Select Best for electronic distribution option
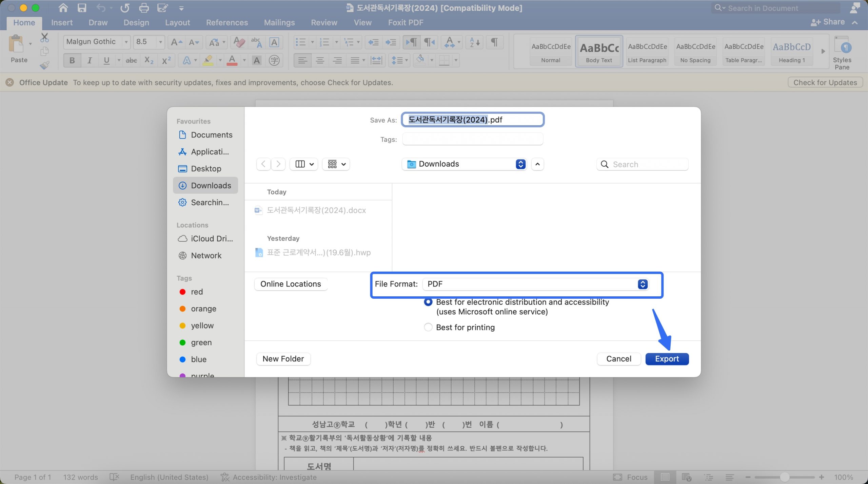Image resolution: width=868 pixels, height=484 pixels. (x=428, y=302)
